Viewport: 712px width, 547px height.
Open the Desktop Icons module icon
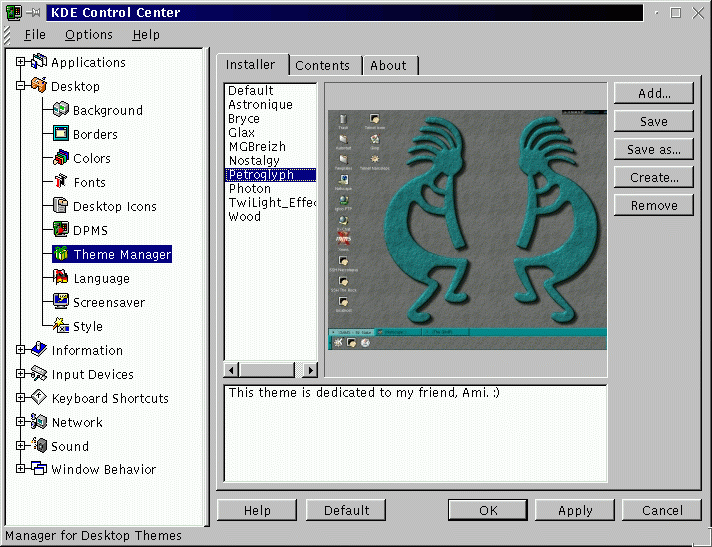click(60, 206)
